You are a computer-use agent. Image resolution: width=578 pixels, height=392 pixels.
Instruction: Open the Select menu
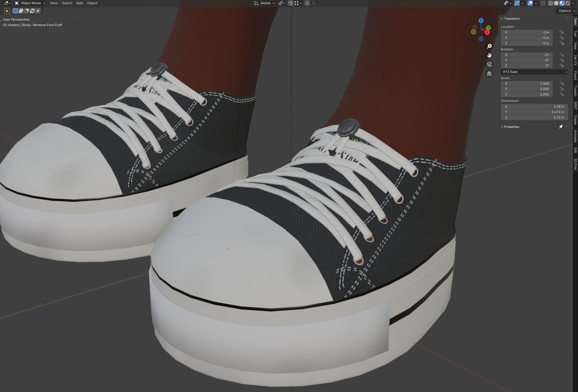tap(67, 3)
